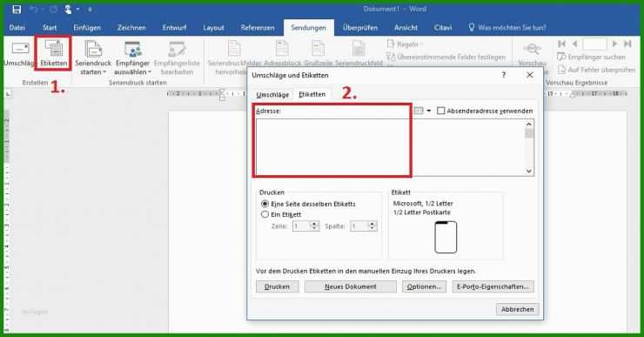Switch to the Einfügen tab

coord(87,28)
